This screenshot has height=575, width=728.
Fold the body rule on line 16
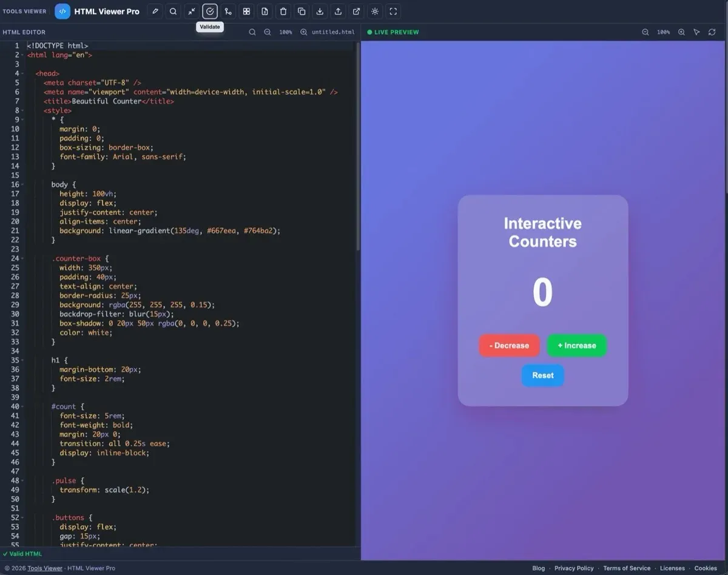pyautogui.click(x=23, y=184)
